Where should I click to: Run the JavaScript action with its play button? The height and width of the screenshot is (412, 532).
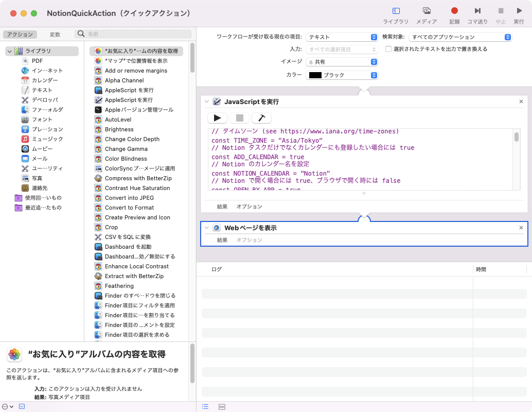(217, 118)
